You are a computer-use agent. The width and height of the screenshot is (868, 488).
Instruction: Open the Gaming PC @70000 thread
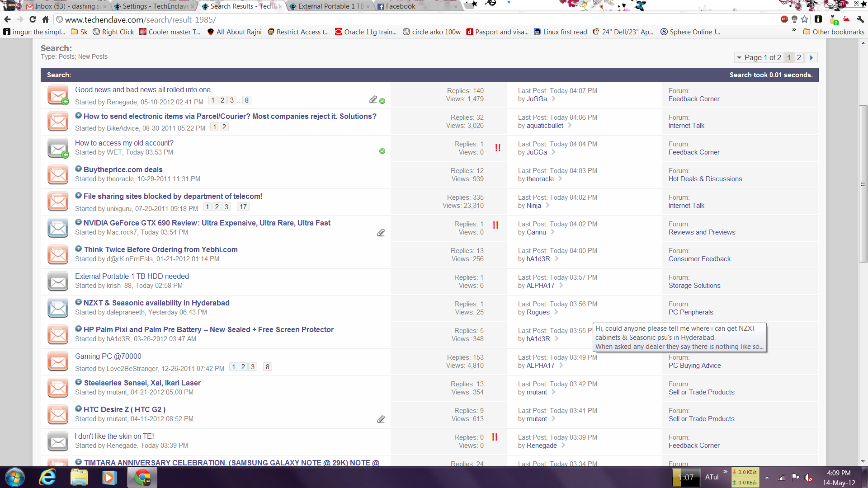click(x=108, y=356)
